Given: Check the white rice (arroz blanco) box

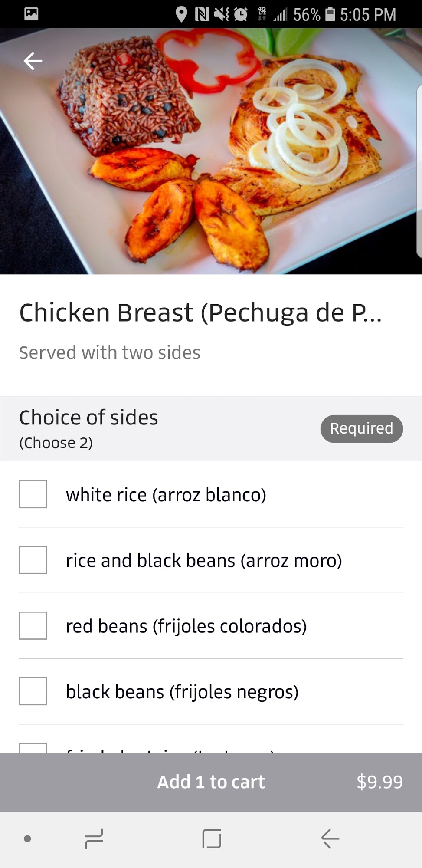Looking at the screenshot, I should pos(33,494).
